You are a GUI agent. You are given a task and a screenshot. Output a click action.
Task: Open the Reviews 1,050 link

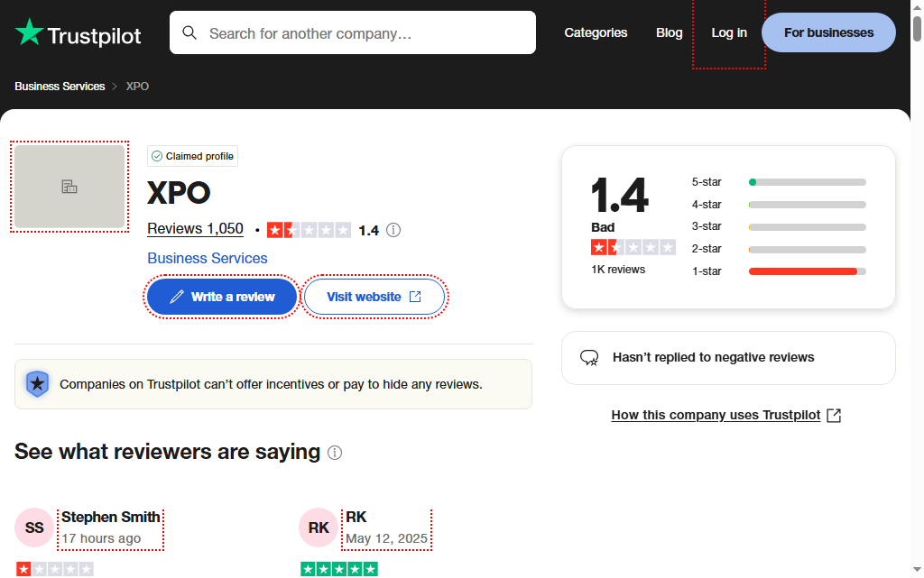coord(195,228)
